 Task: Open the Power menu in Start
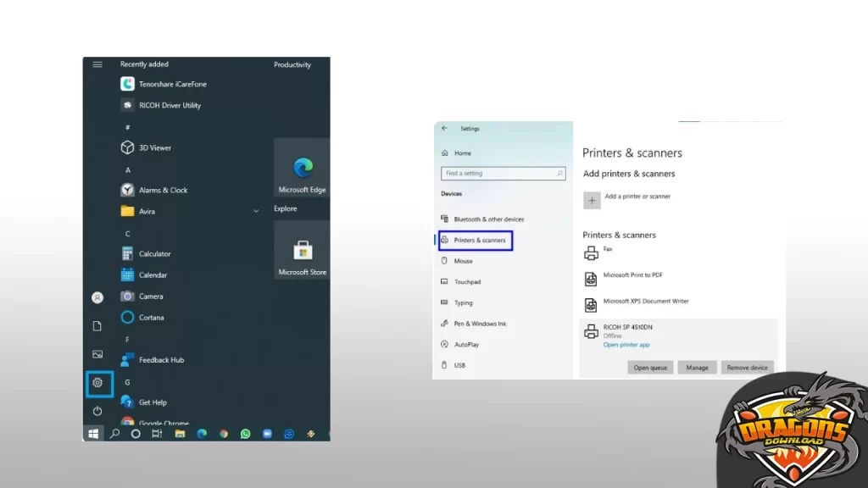coord(97,411)
